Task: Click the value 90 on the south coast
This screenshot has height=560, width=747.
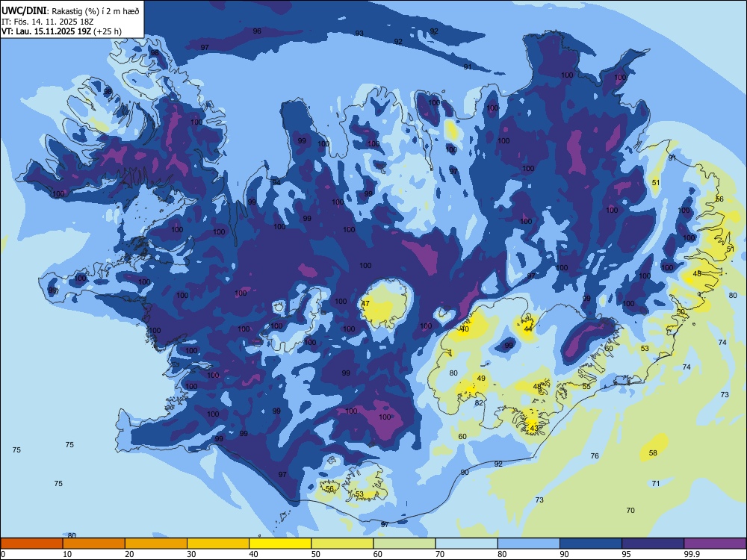Action: click(465, 473)
